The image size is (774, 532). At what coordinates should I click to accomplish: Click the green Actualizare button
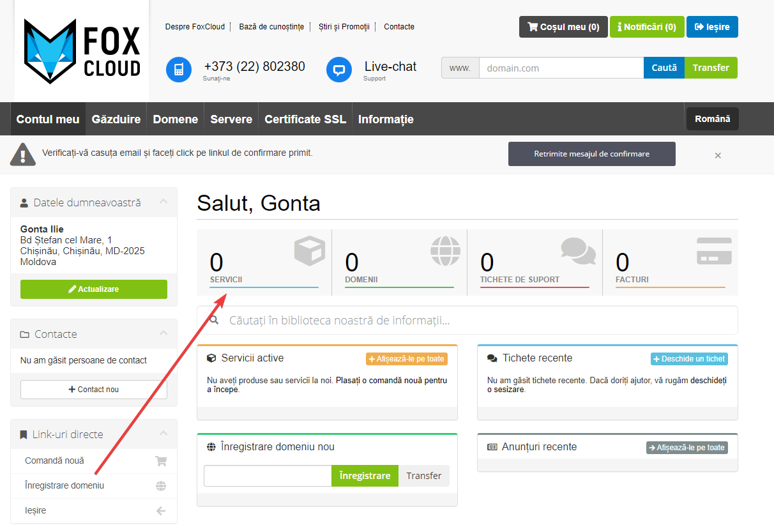tap(94, 289)
